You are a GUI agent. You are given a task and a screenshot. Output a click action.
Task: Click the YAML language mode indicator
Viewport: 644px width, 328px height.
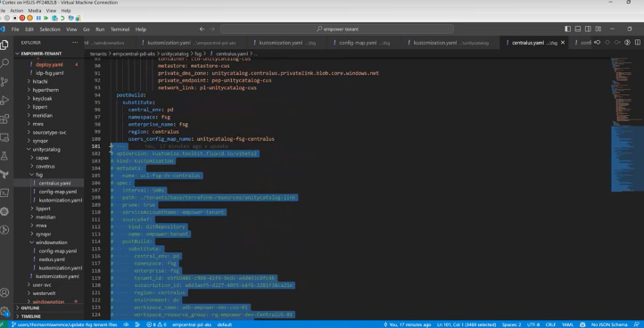(x=567, y=324)
